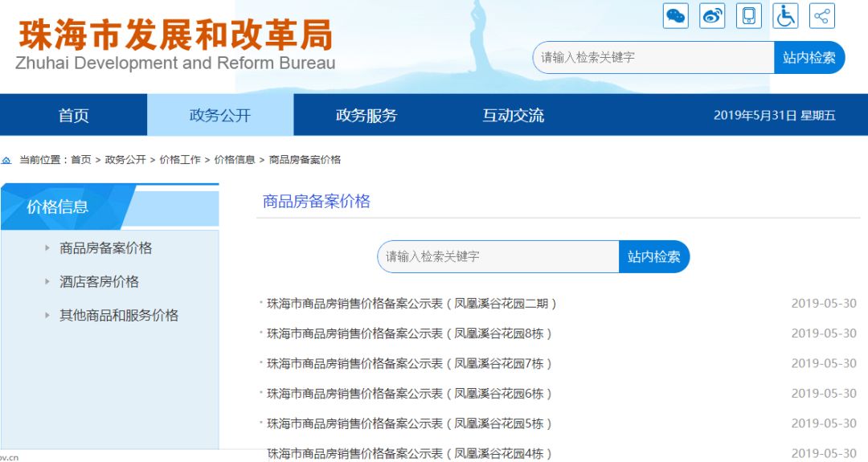Open the 政务公开 navigation tab

pos(220,115)
